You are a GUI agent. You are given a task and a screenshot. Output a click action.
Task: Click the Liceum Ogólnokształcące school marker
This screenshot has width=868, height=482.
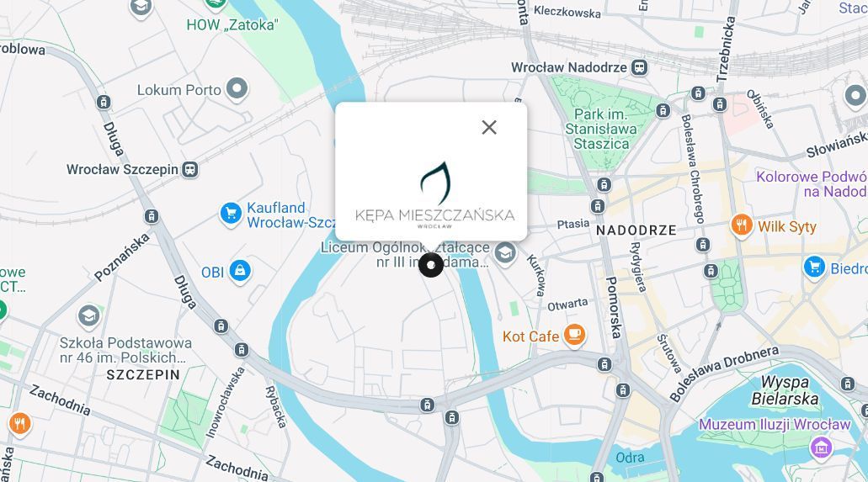tap(505, 253)
